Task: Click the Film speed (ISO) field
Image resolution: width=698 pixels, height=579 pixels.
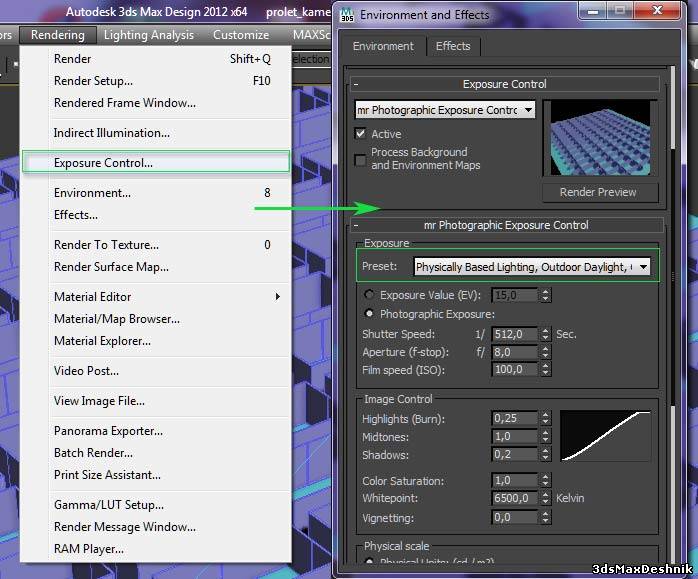Action: [x=515, y=369]
